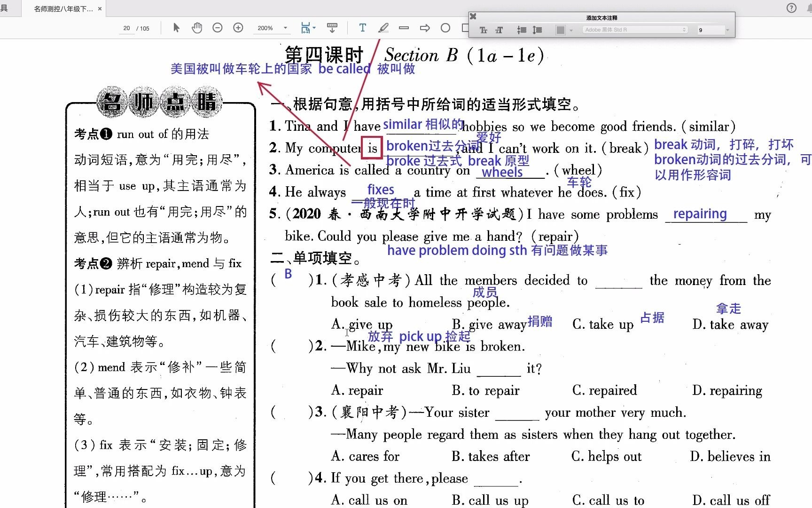Click the 'broke 过去式 break 原型' annotation
Image resolution: width=812 pixels, height=508 pixels.
[x=458, y=160]
